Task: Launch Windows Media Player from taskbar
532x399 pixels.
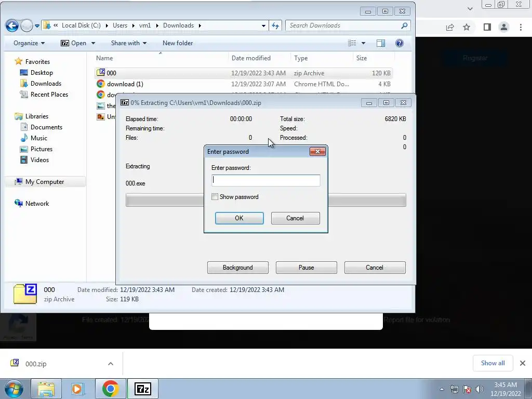Action: click(78, 389)
